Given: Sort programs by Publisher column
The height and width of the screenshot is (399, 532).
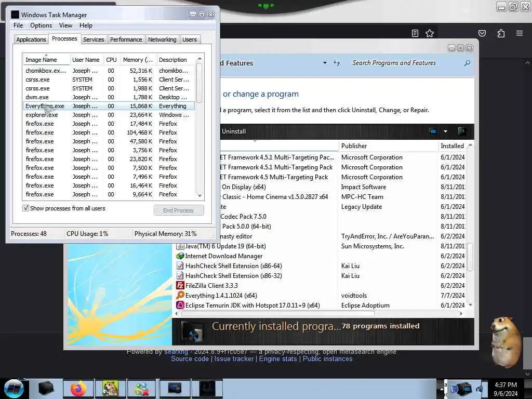Looking at the screenshot, I should (x=389, y=146).
